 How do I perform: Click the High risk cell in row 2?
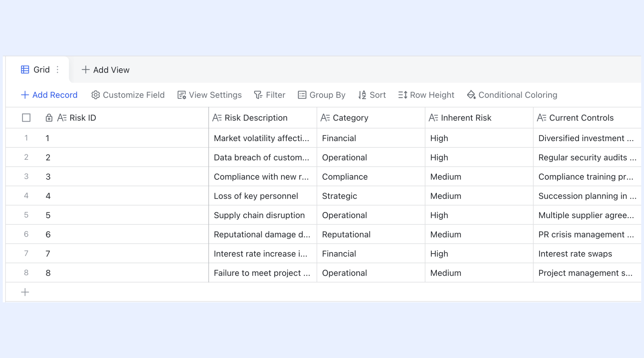pos(479,157)
